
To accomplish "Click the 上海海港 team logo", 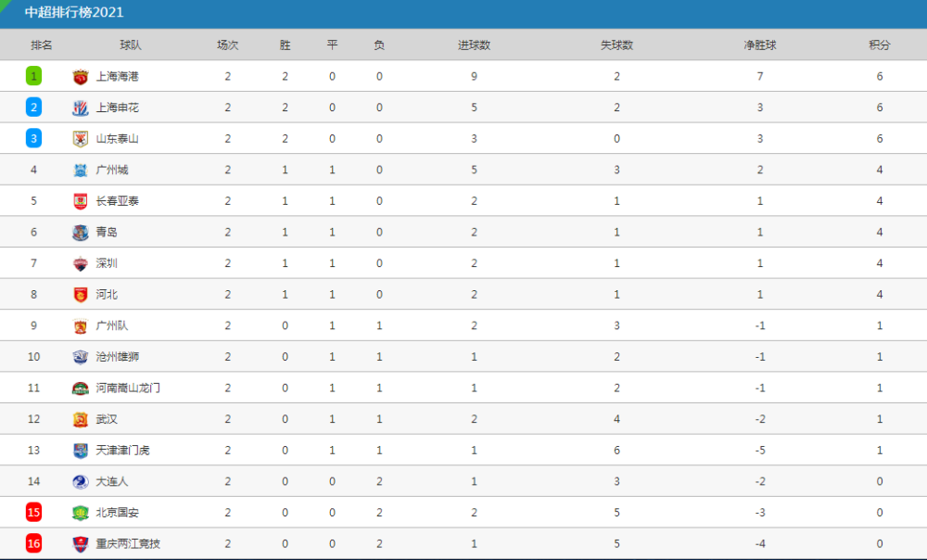I will tap(81, 76).
